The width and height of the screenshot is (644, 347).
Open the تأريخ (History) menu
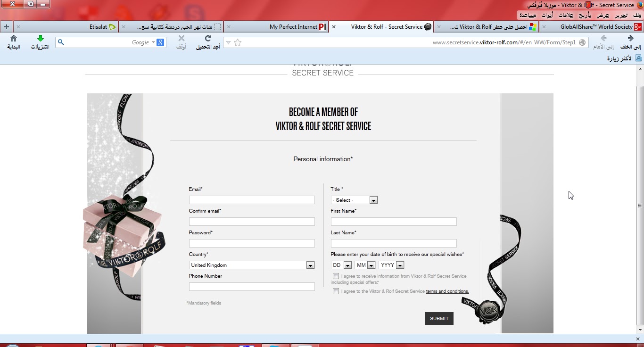click(x=586, y=16)
